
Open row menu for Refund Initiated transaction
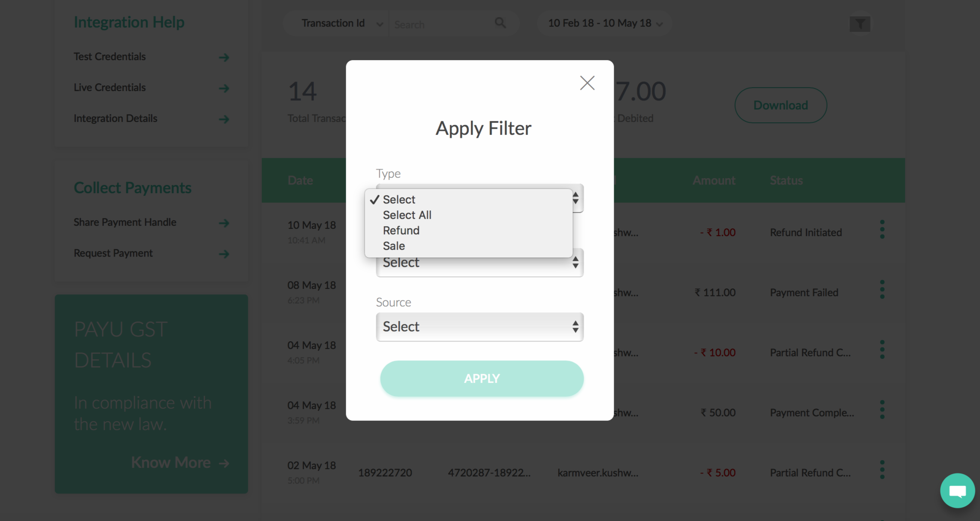[882, 230]
